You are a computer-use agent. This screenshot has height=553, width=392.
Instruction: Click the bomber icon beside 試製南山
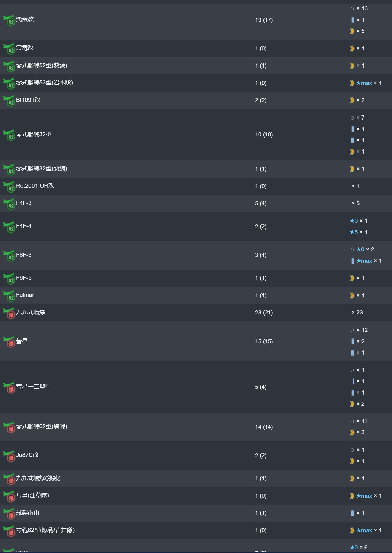click(x=9, y=514)
